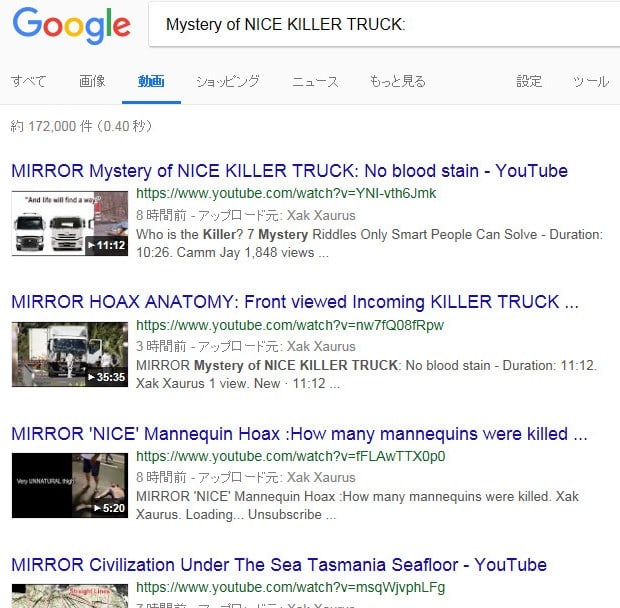Select the 動画 tab
Viewport: 620px width, 608px height.
[x=151, y=81]
